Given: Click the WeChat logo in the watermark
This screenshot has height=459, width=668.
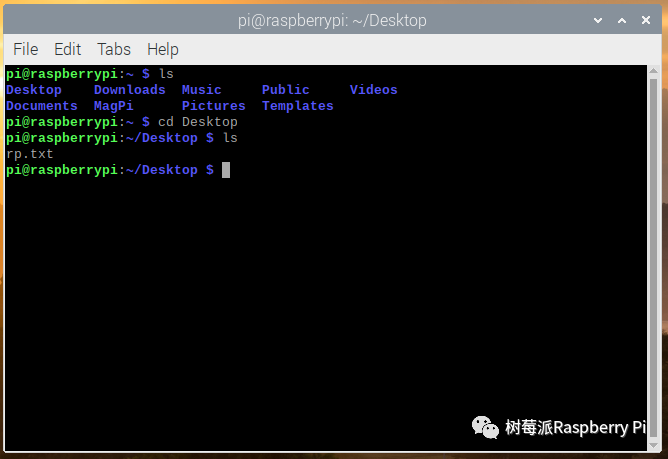Looking at the screenshot, I should (x=485, y=426).
